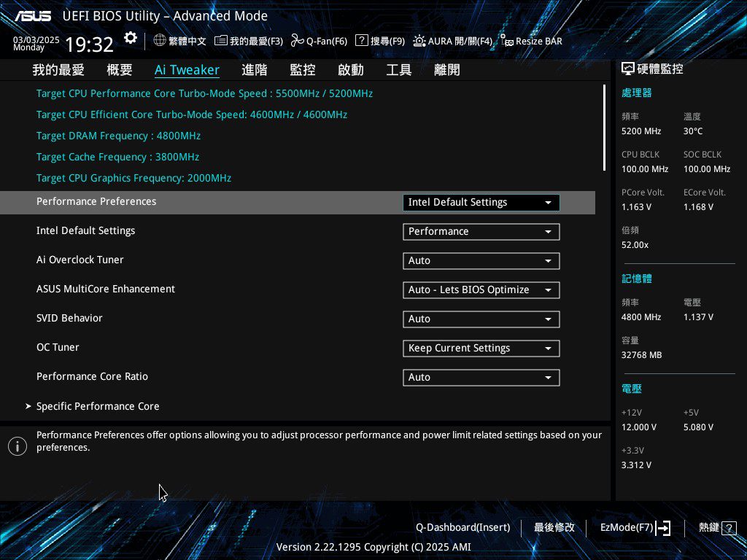Click the Performance Core Ratio label
The height and width of the screenshot is (560, 747).
tap(92, 376)
